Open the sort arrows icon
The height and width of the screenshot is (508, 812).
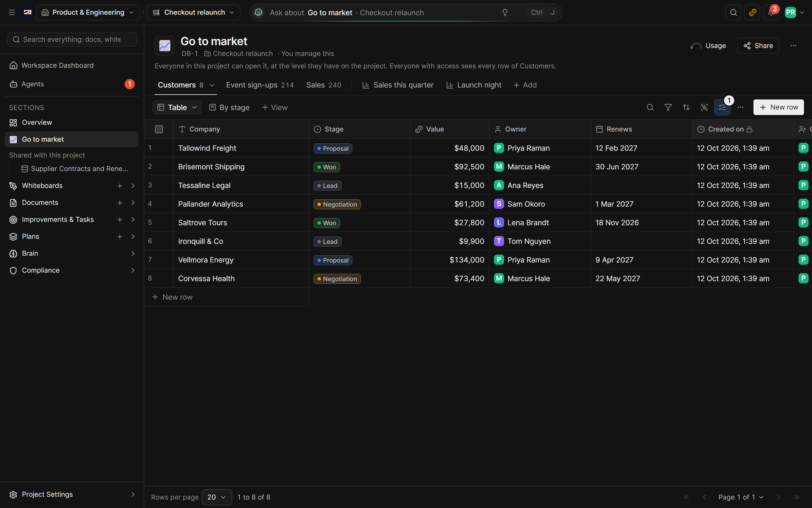tap(686, 107)
